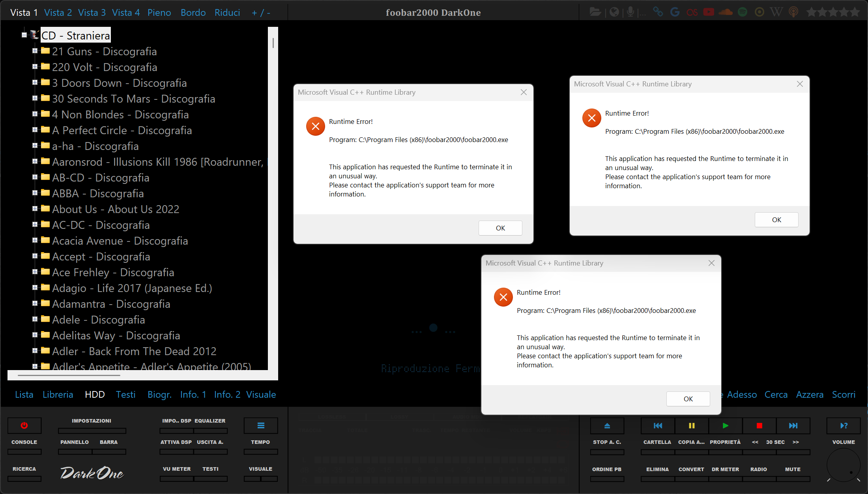Viewport: 868px width, 494px height.
Task: Toggle the MUTE button
Action: click(x=793, y=478)
